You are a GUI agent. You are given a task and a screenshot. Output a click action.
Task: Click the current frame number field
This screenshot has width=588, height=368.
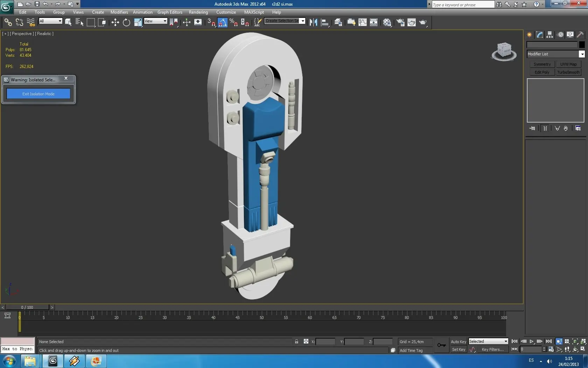pos(531,349)
